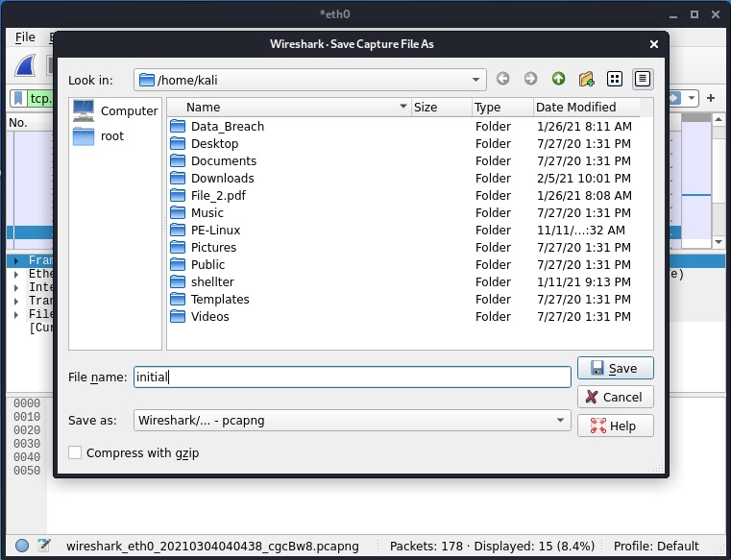Go to parent directory with green arrow

pyautogui.click(x=558, y=79)
